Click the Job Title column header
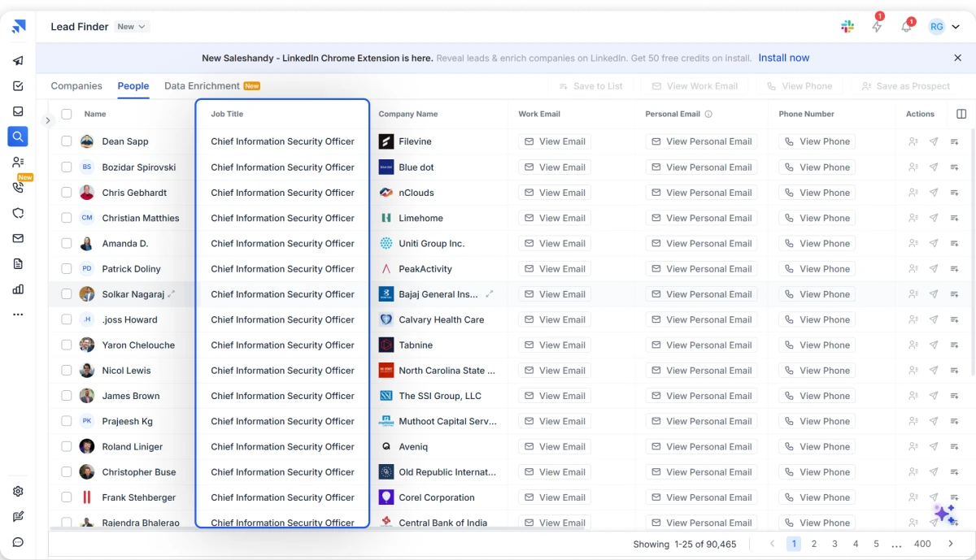Screen dimensions: 976x560 (227, 115)
